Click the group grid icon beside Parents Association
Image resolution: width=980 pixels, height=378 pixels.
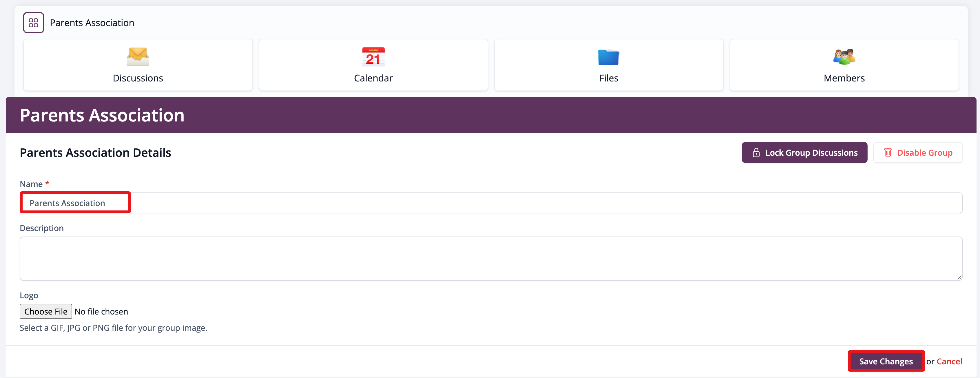[34, 23]
